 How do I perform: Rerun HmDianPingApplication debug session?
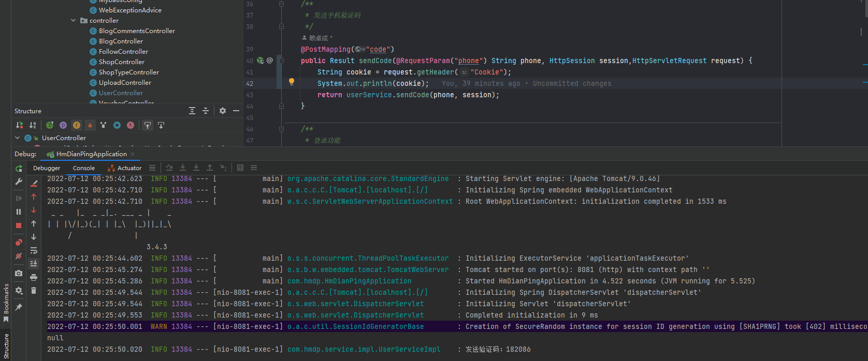point(19,168)
